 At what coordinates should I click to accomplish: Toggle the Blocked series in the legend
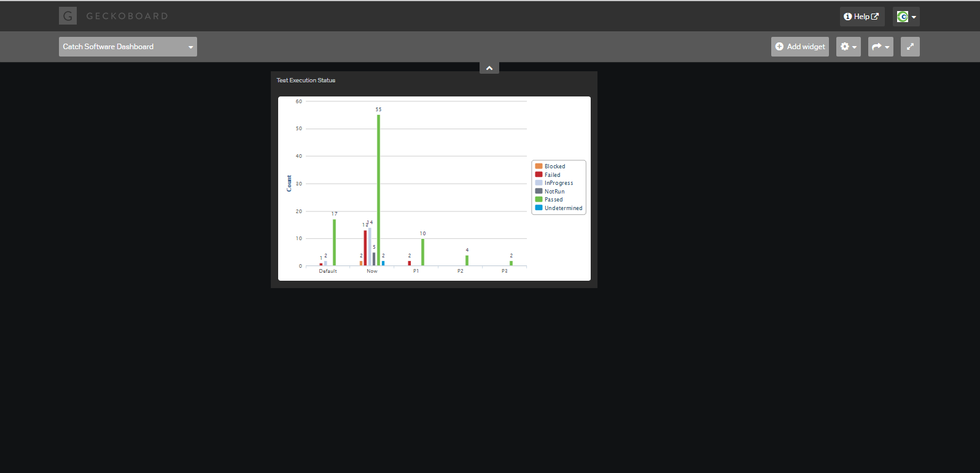point(554,166)
